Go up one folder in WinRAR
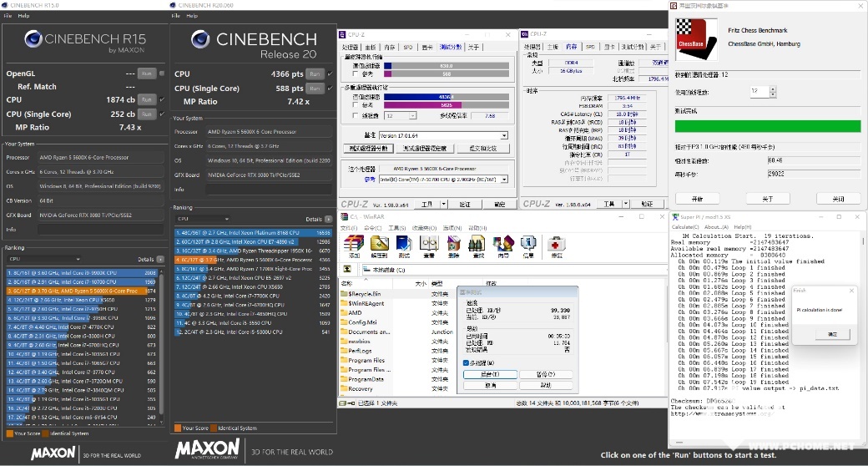 coord(348,269)
